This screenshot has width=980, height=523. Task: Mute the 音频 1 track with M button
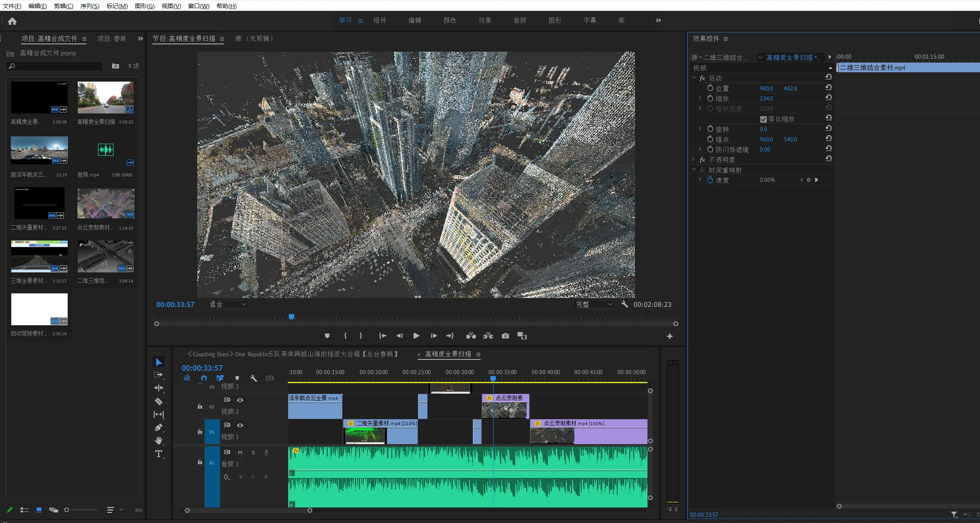240,452
